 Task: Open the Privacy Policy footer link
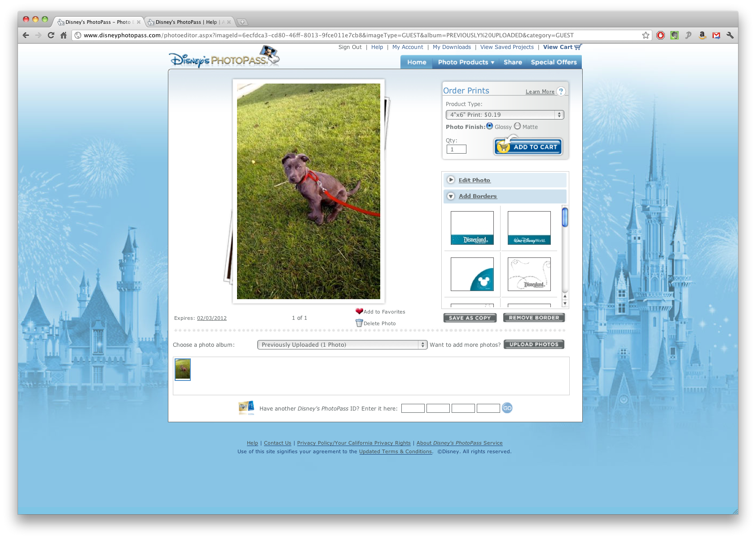pyautogui.click(x=354, y=443)
